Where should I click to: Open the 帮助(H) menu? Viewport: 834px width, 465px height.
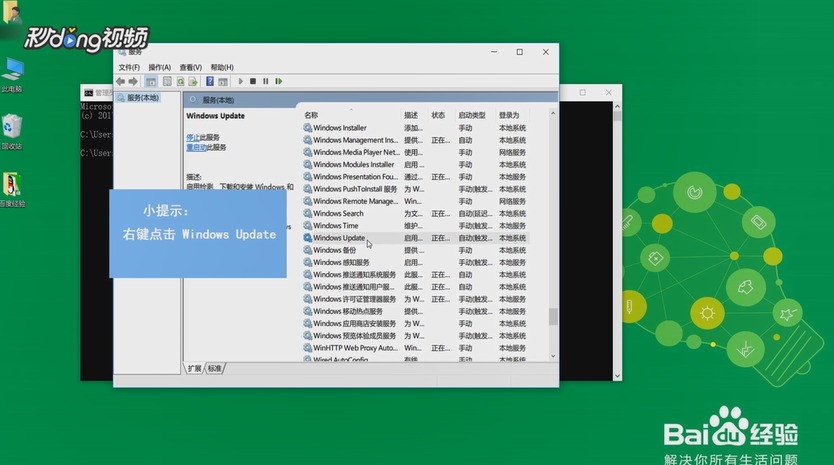coord(222,68)
